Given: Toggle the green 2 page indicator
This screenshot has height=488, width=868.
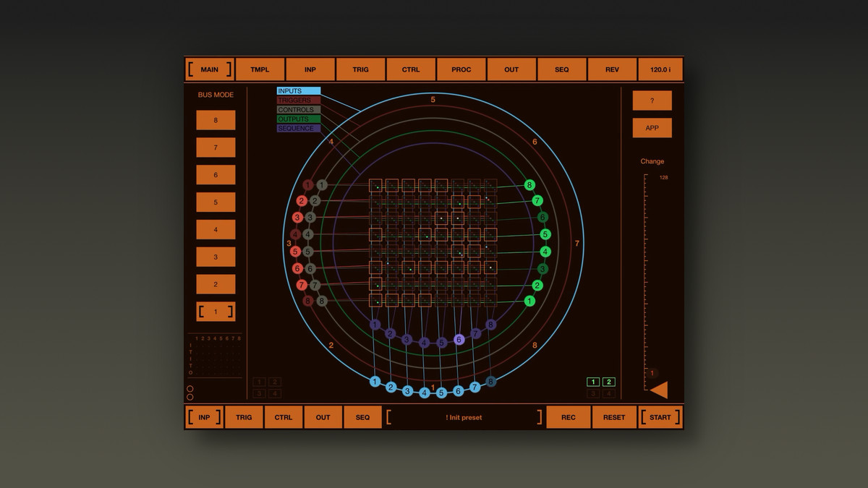Looking at the screenshot, I should click(609, 382).
